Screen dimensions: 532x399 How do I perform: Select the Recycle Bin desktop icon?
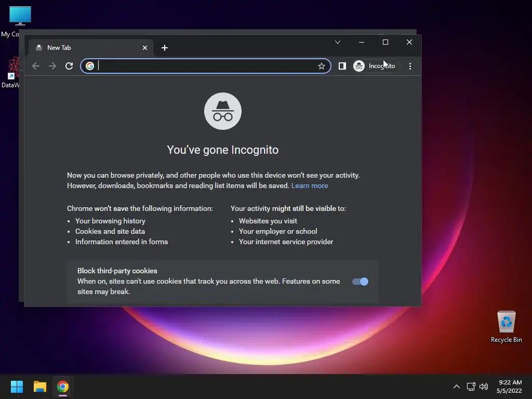tap(506, 327)
